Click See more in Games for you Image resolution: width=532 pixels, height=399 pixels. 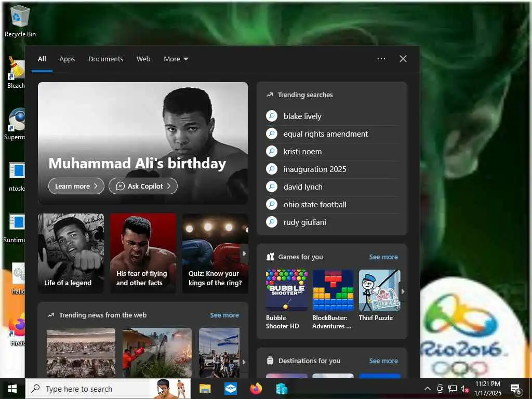(383, 257)
